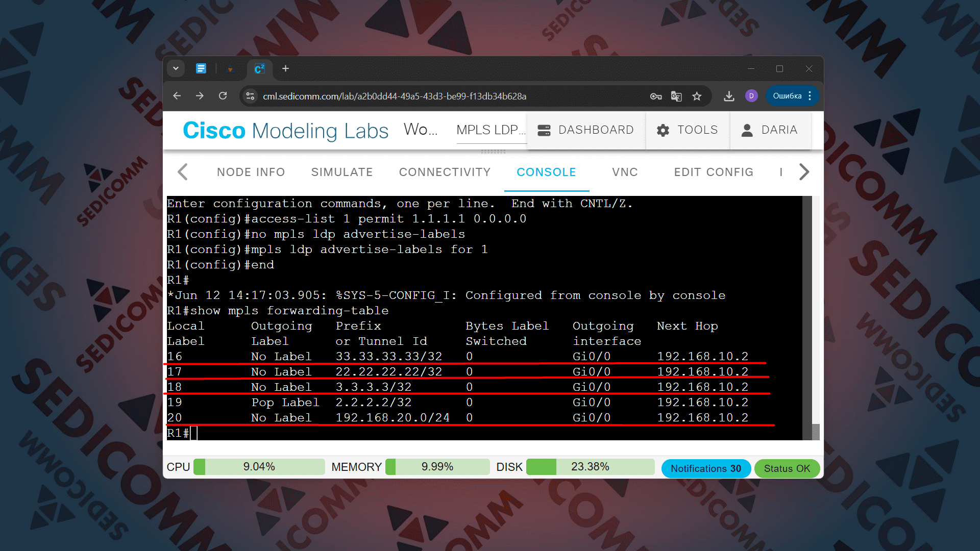Click the browser forward arrow
The height and width of the screenshot is (551, 980).
coord(200,96)
